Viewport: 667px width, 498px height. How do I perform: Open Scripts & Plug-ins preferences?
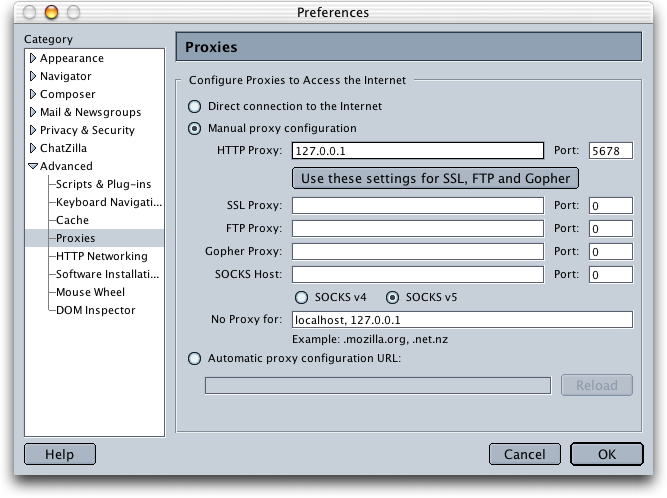pos(103,184)
